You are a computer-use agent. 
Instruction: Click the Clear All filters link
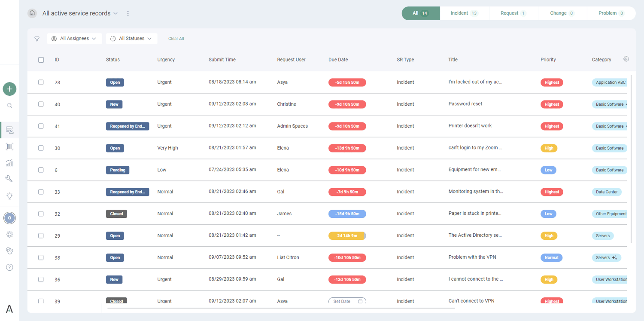176,38
